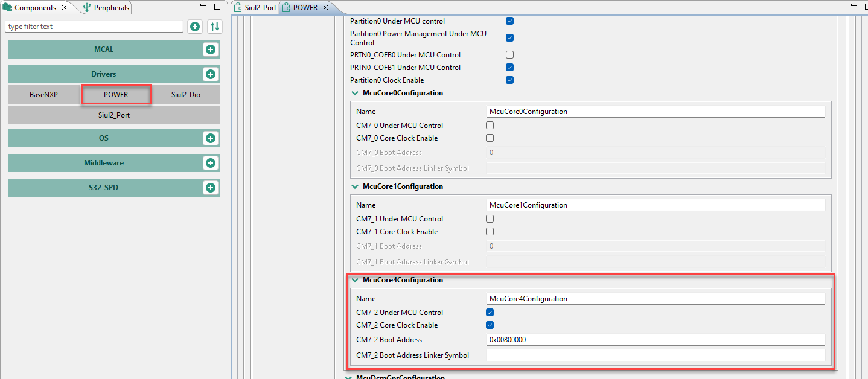Click the CM7_1 Boot Address label
This screenshot has width=868, height=379.
389,246
